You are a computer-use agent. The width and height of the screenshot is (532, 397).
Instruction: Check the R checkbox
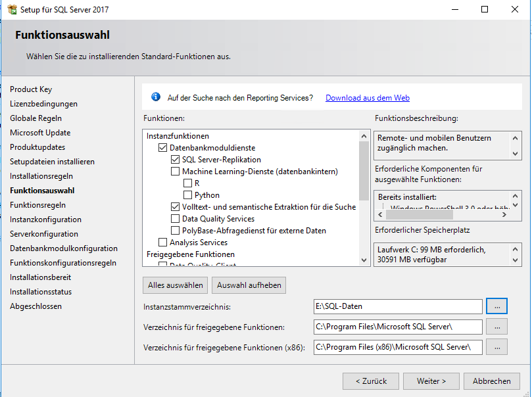coord(187,183)
